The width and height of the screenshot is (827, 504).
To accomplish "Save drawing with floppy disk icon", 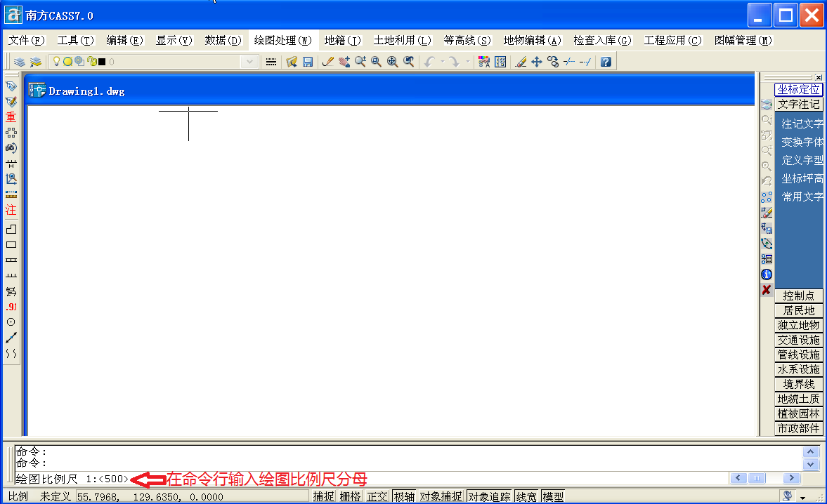I will [308, 62].
